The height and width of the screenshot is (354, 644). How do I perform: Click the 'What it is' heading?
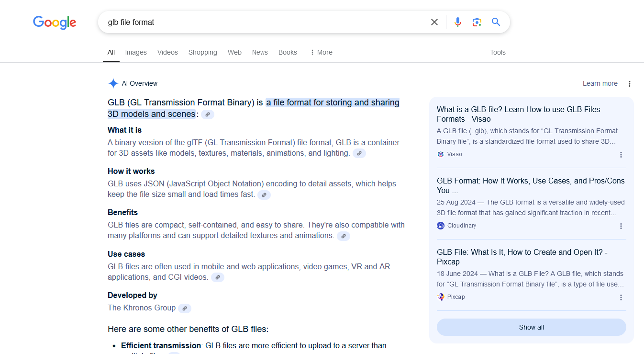tap(124, 130)
